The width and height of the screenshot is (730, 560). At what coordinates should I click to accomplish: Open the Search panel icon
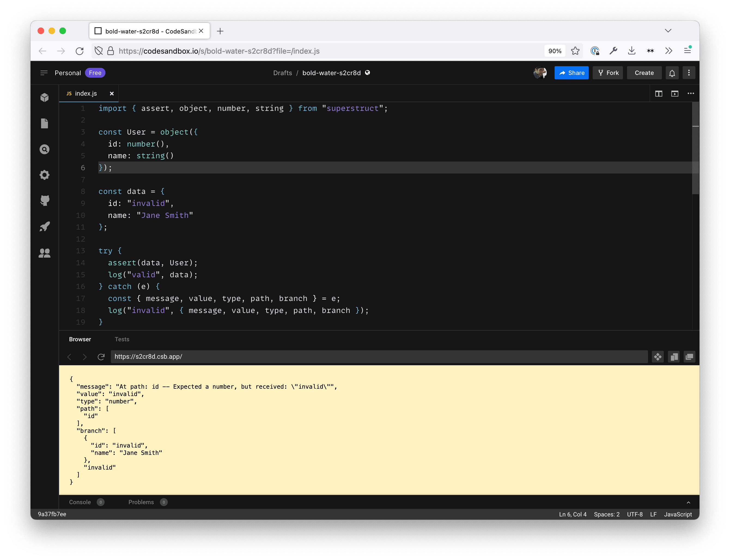coord(45,149)
